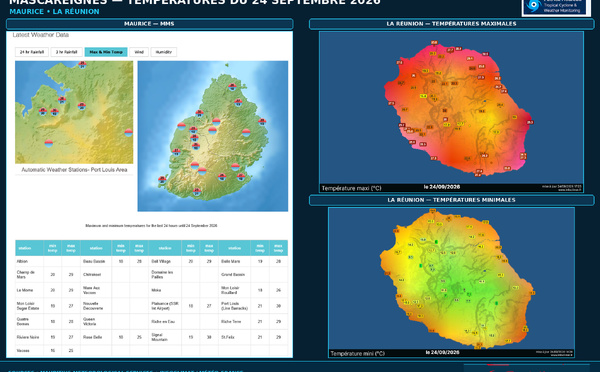Click the lone blank marker in Port Louis map's lower left
Image resolution: width=600 pixels, height=372 pixels.
coord(49,144)
